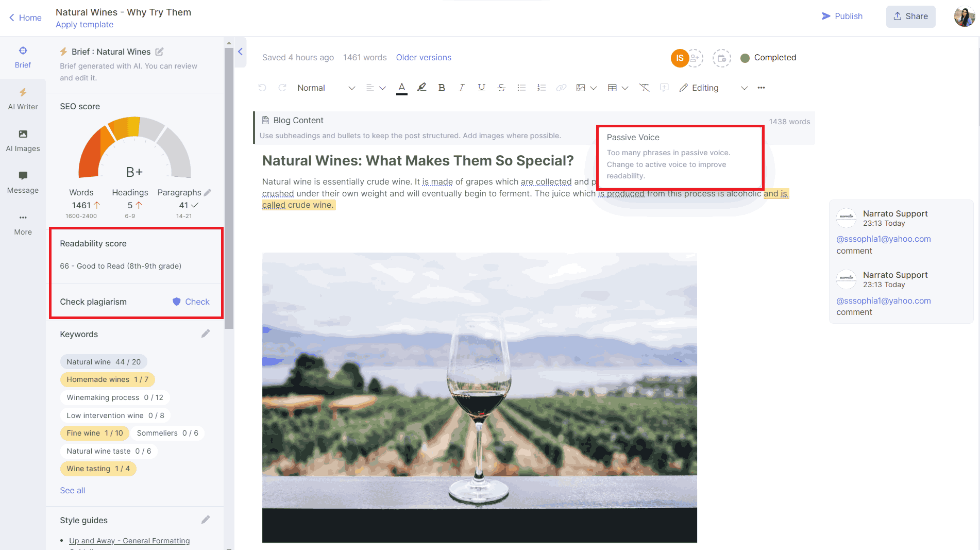
Task: Click the Redo icon
Action: [x=282, y=88]
